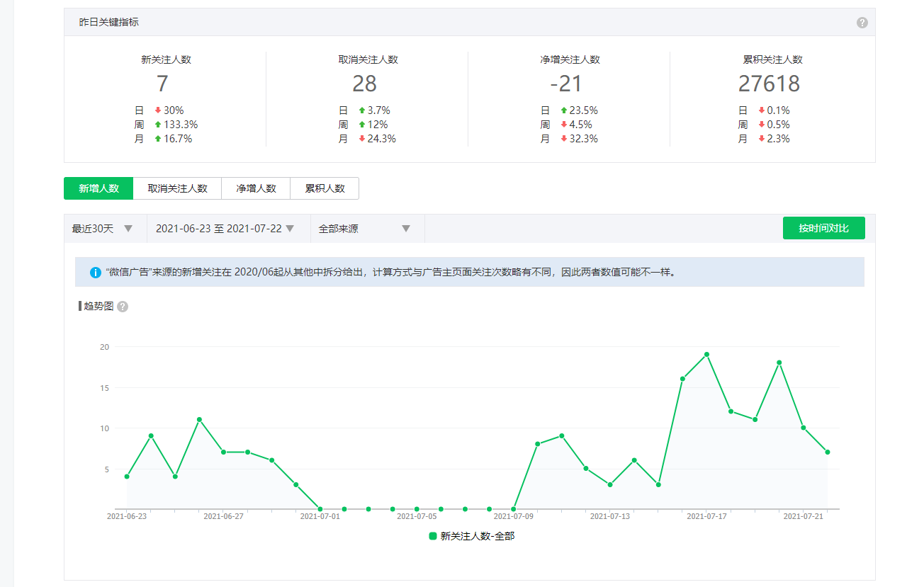Click the green up arrow beside 3.7%
Viewport: 924px width, 587px height.
point(362,110)
